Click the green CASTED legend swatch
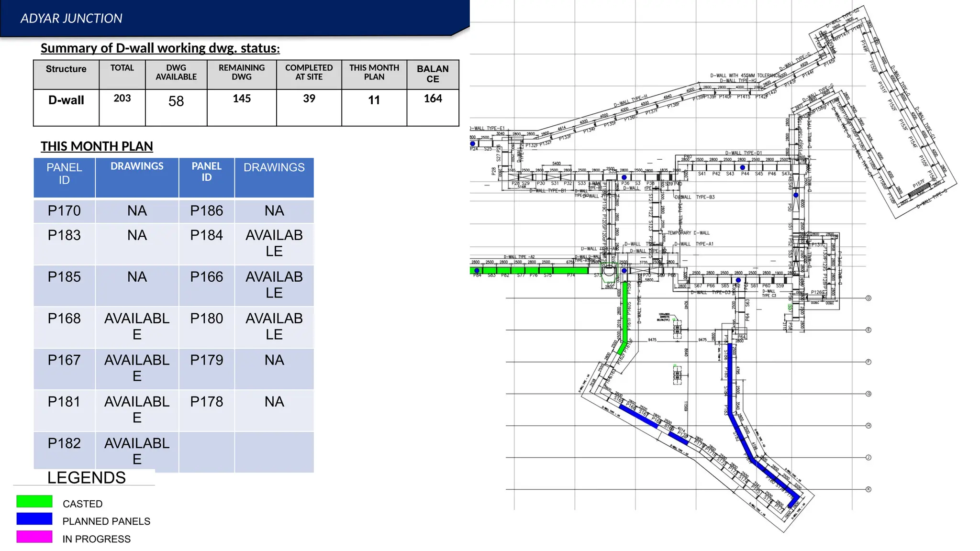Viewport: 980px width, 551px height. (34, 501)
